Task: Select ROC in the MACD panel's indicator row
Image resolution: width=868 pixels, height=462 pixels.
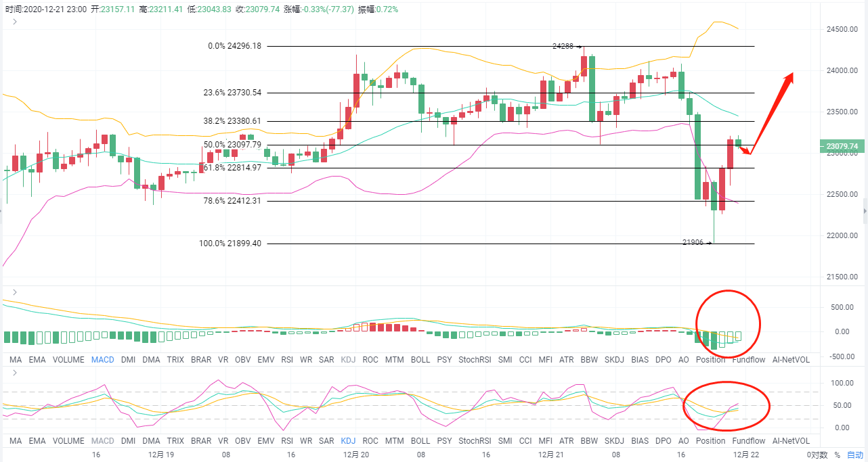Action: pos(371,360)
